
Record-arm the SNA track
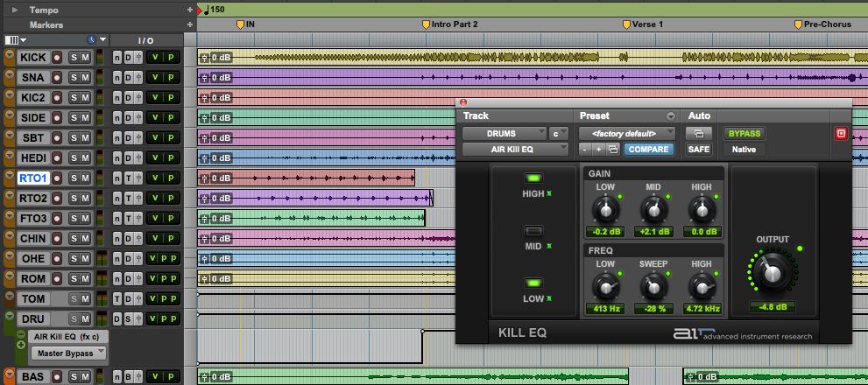57,78
